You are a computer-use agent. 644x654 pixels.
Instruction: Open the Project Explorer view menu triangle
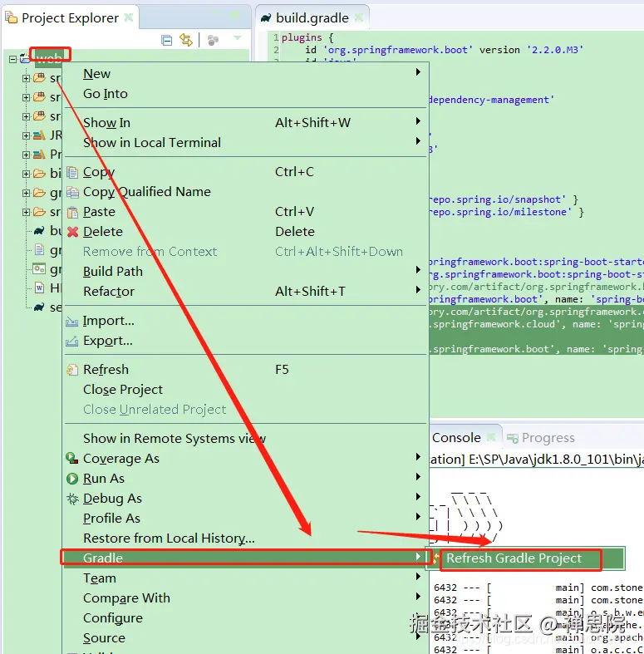tap(238, 38)
